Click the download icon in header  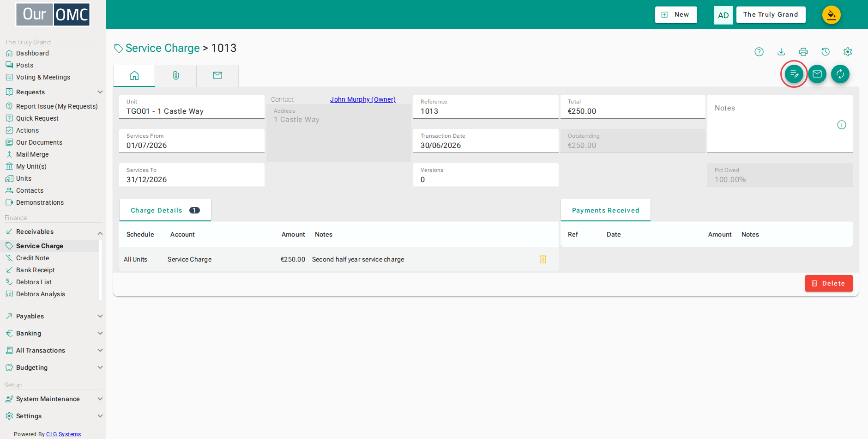(x=781, y=52)
